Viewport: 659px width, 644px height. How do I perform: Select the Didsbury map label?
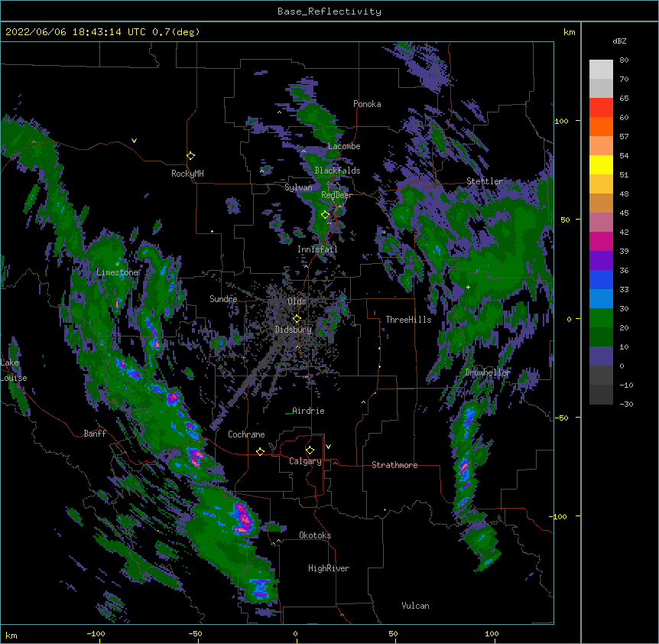click(x=294, y=330)
